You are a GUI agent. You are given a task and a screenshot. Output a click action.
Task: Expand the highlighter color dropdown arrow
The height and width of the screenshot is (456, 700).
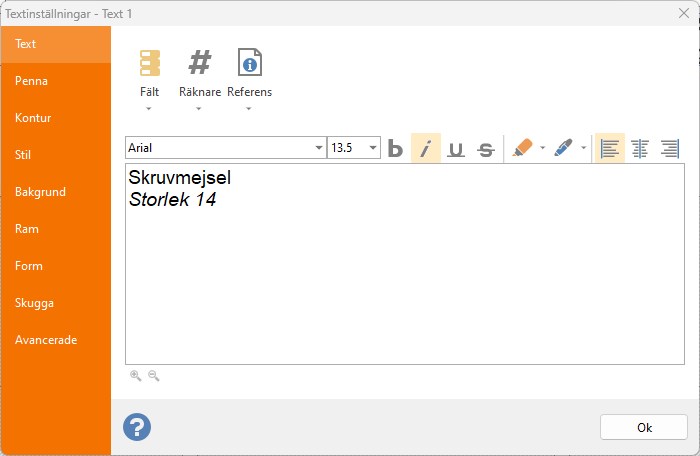point(542,148)
